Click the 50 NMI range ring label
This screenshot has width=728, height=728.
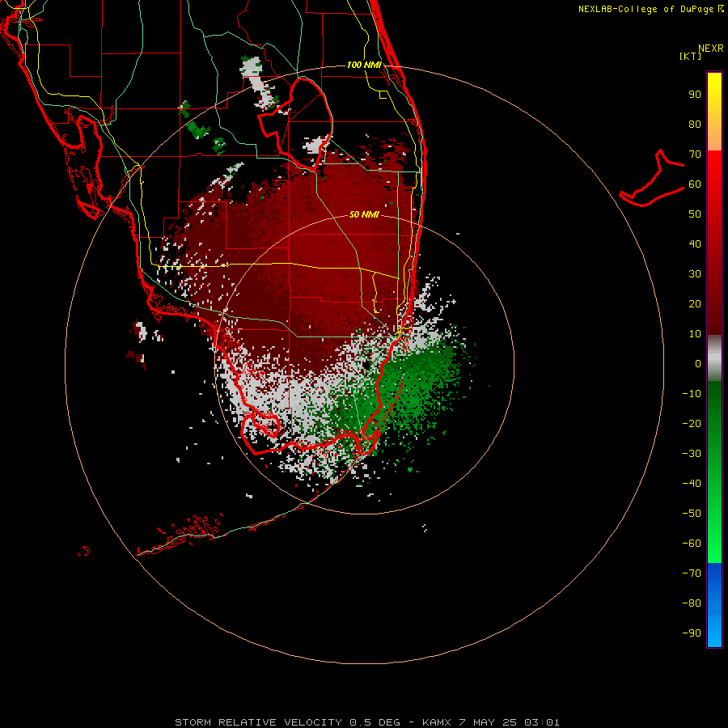click(x=364, y=214)
